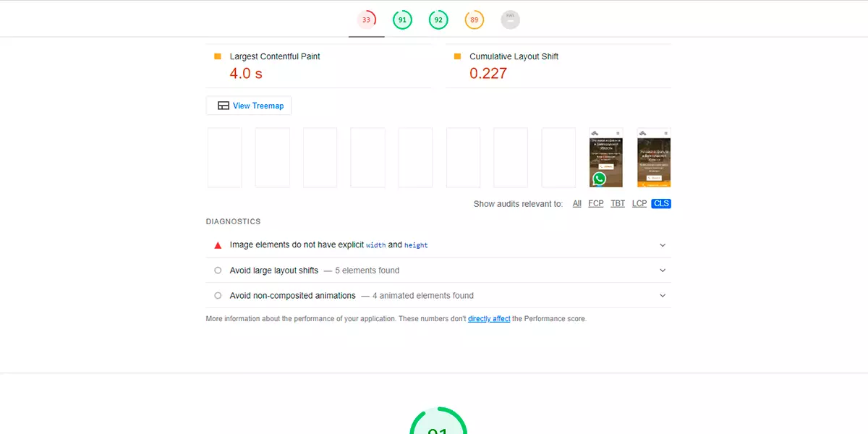Select the Accessibility score 91 gauge
This screenshot has width=868, height=434.
[x=402, y=20]
